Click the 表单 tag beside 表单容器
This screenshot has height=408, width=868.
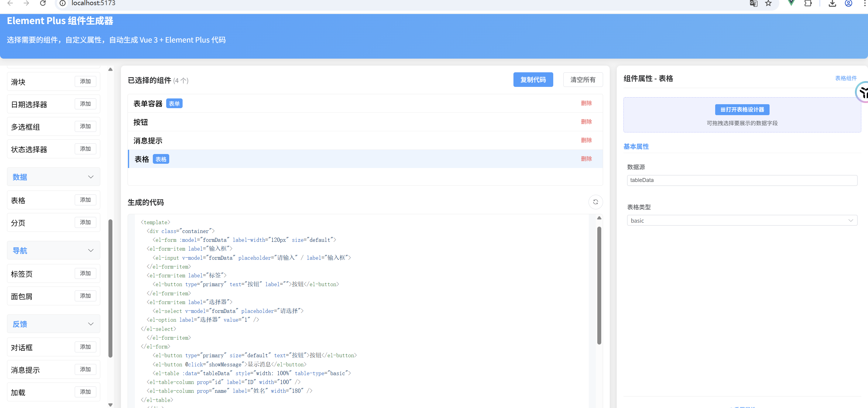point(174,103)
